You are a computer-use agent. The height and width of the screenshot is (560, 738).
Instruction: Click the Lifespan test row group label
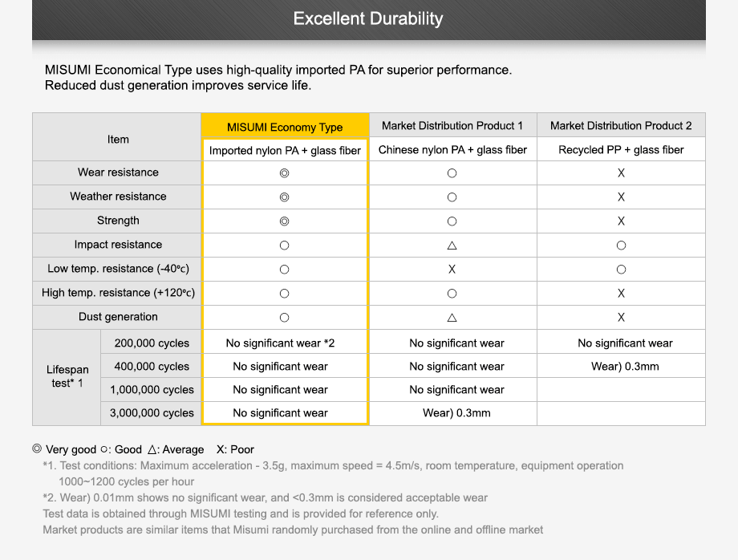pos(67,377)
